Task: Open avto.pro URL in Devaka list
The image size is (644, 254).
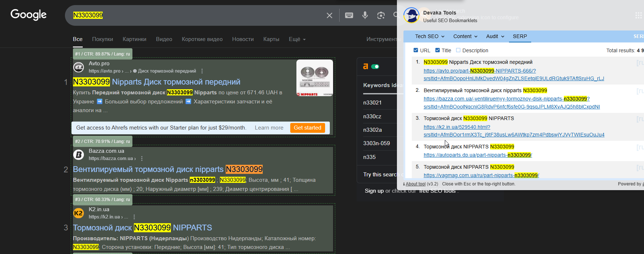Action: [x=514, y=75]
